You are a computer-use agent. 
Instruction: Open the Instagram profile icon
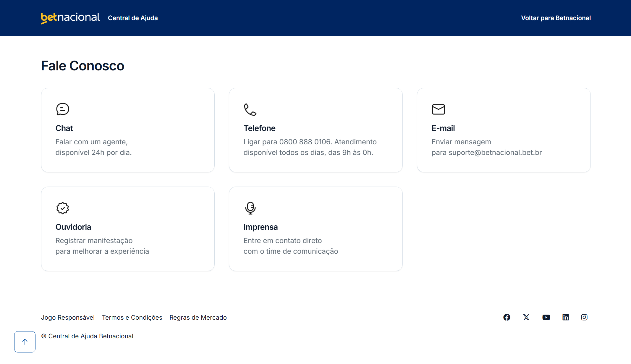[x=584, y=317]
